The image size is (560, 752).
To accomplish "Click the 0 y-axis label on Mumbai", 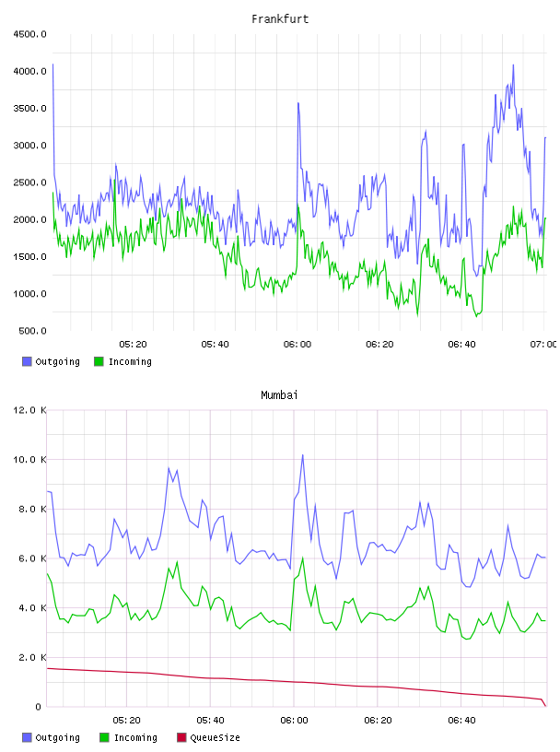I will pyautogui.click(x=39, y=707).
